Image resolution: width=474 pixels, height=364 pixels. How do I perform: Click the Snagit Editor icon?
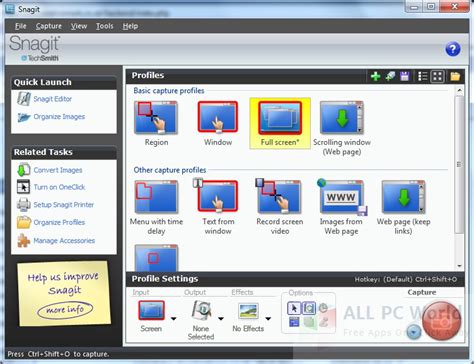pos(24,99)
